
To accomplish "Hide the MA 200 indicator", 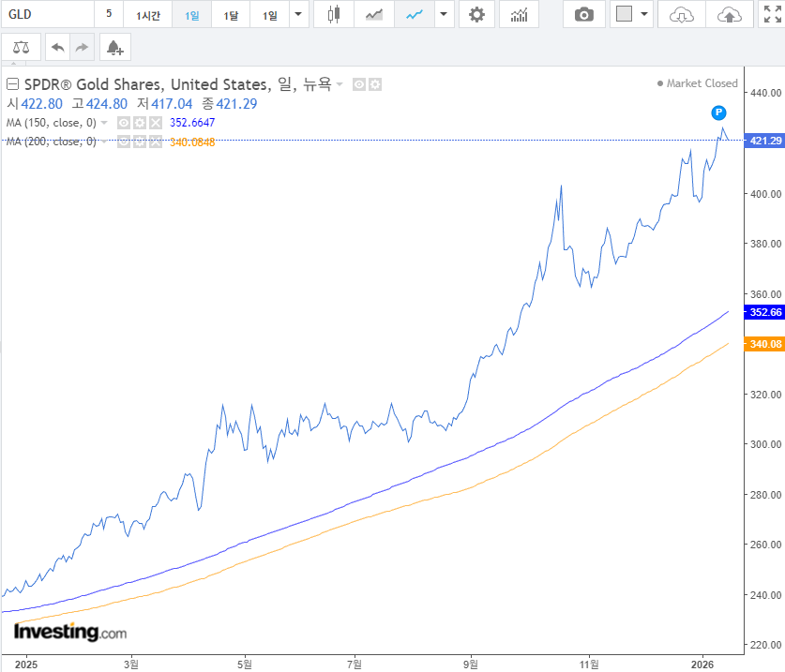I will click(x=124, y=142).
